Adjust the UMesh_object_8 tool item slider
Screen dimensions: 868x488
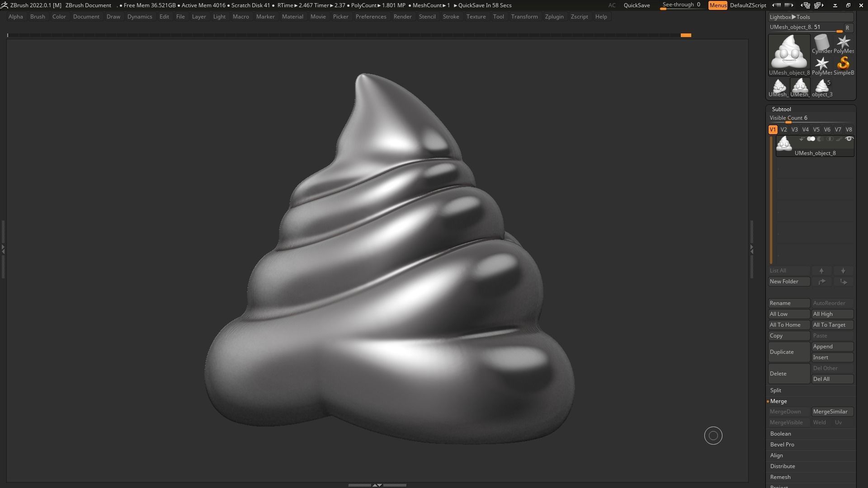click(x=805, y=28)
